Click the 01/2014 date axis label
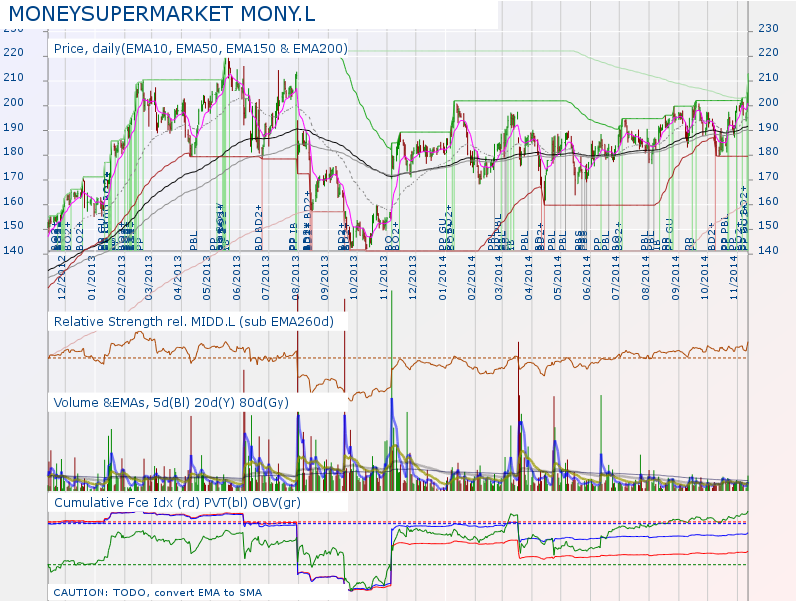This screenshot has width=796, height=602. 443,278
